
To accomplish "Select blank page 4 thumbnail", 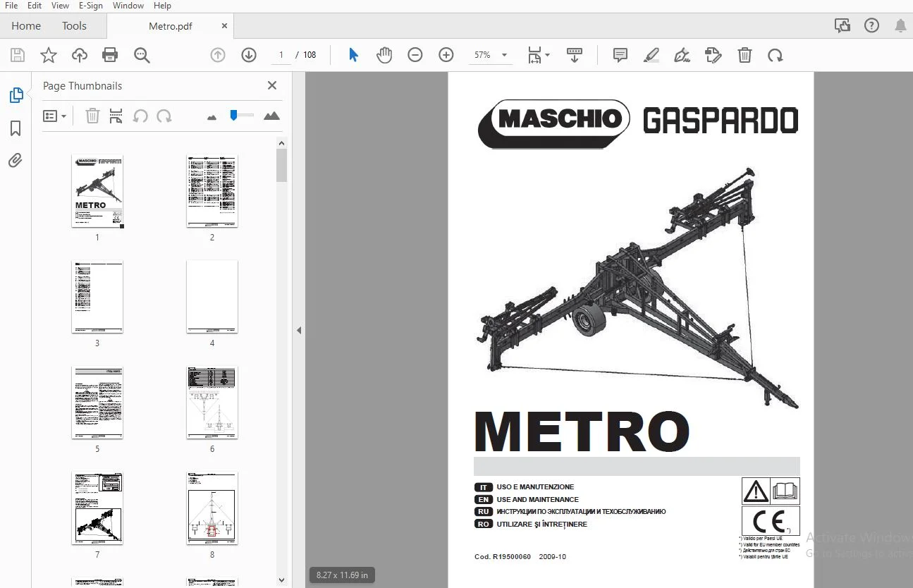I will tap(212, 297).
